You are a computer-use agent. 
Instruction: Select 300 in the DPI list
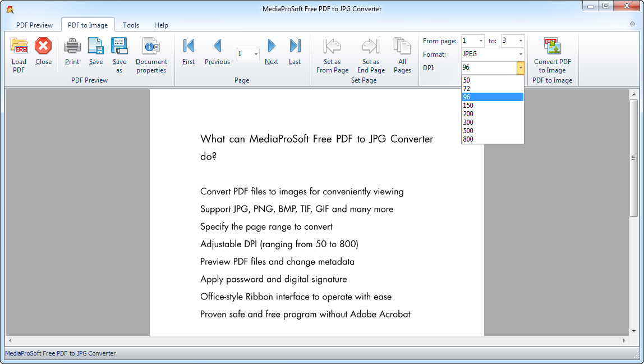(x=493, y=122)
